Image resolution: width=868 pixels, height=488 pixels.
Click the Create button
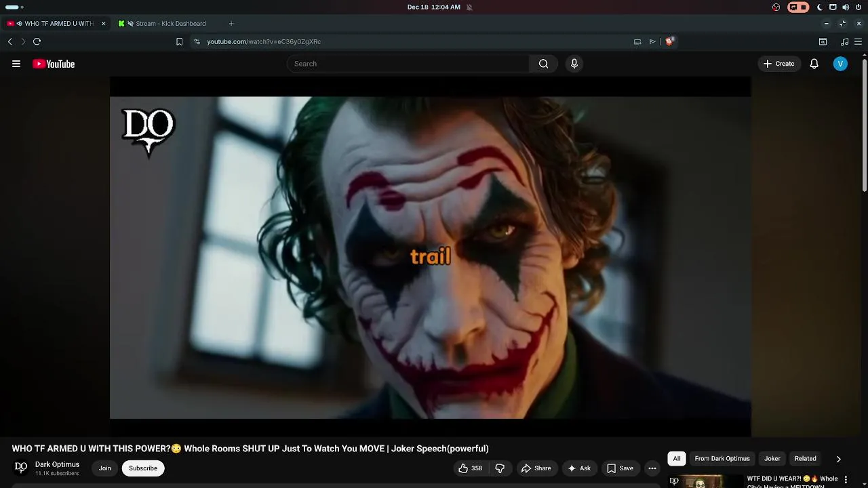(x=778, y=64)
